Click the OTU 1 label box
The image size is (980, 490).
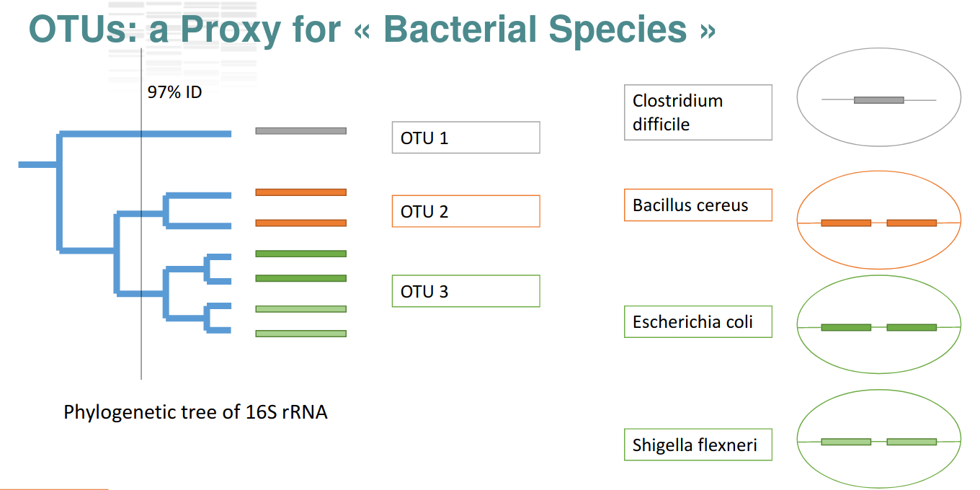tap(465, 138)
